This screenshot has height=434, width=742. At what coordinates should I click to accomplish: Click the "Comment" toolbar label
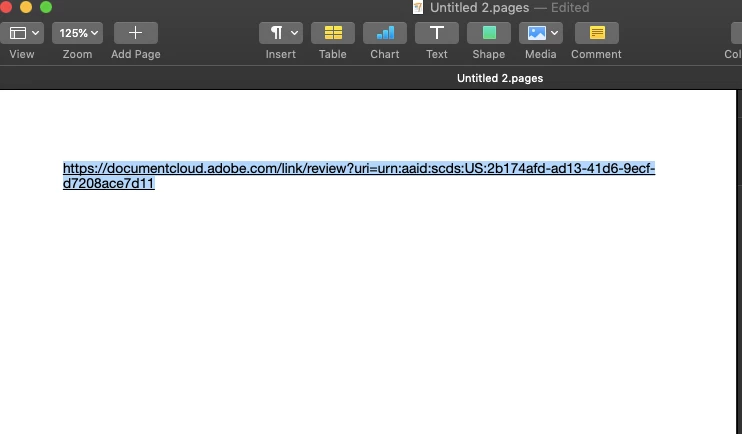click(x=596, y=54)
